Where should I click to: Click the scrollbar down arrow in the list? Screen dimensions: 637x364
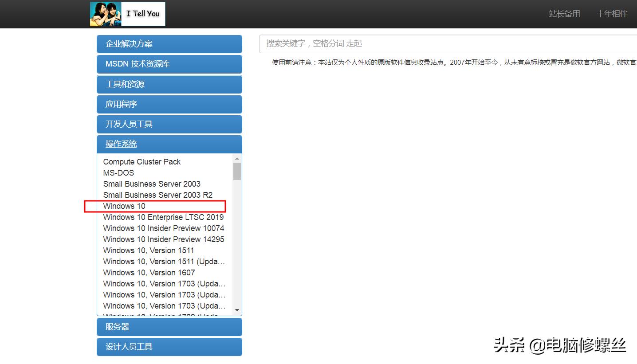click(x=237, y=310)
